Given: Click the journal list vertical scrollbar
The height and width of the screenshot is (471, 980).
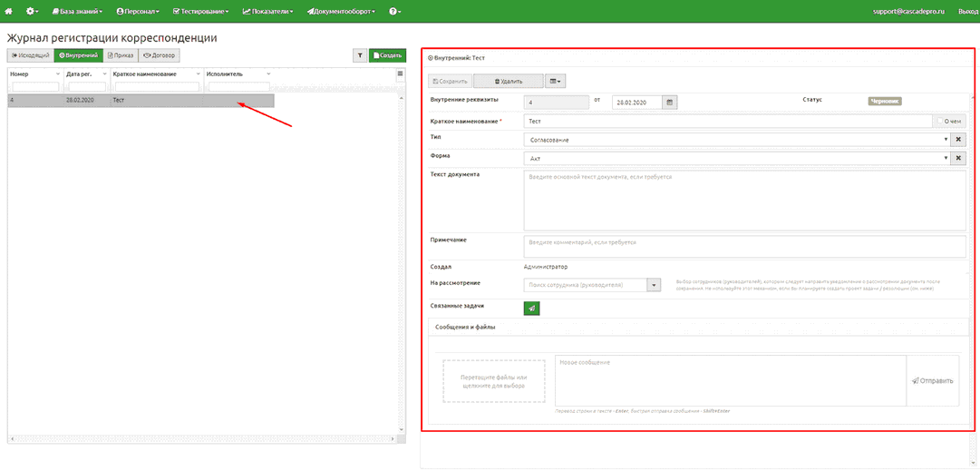Looking at the screenshot, I should (402, 264).
